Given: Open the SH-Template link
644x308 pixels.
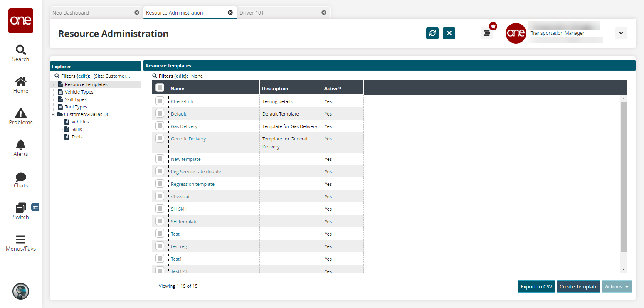Looking at the screenshot, I should (184, 222).
